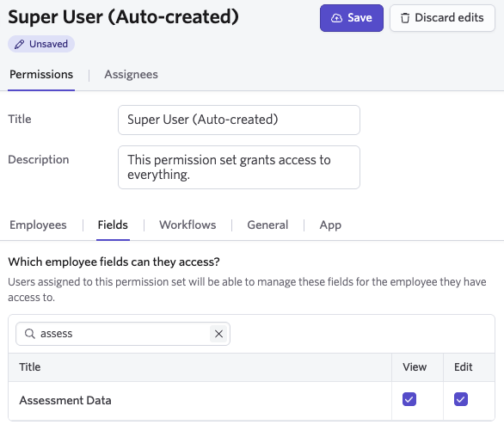Click the Discard edits button
This screenshot has height=431, width=504.
[442, 18]
